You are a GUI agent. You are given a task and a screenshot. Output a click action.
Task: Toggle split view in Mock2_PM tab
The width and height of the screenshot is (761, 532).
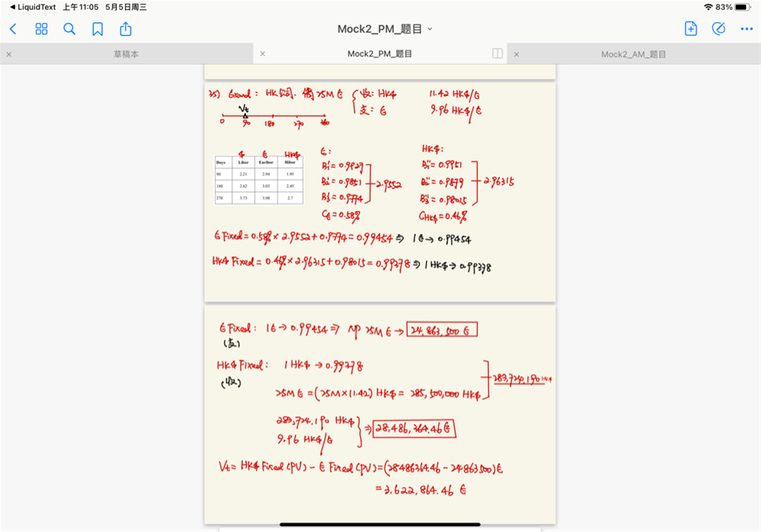pos(497,54)
